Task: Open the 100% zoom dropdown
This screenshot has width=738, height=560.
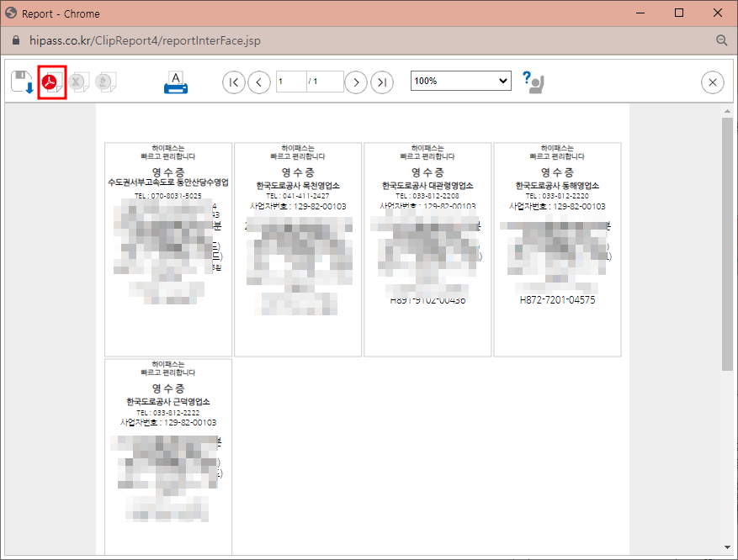Action: pyautogui.click(x=461, y=81)
